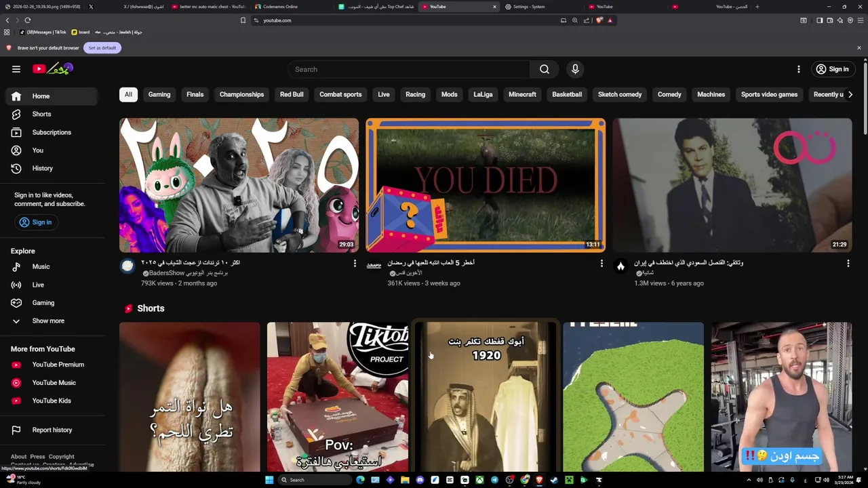Close the default browser notification bar

[x=859, y=47]
